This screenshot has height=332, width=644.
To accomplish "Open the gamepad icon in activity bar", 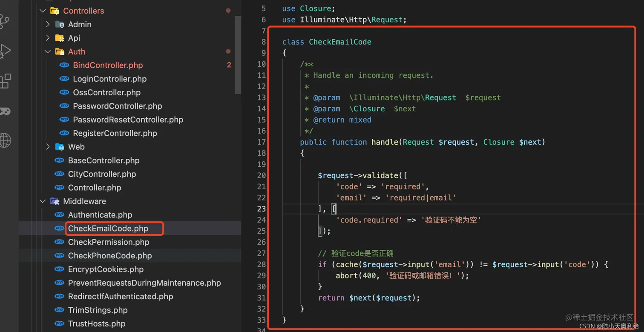I will [5, 111].
